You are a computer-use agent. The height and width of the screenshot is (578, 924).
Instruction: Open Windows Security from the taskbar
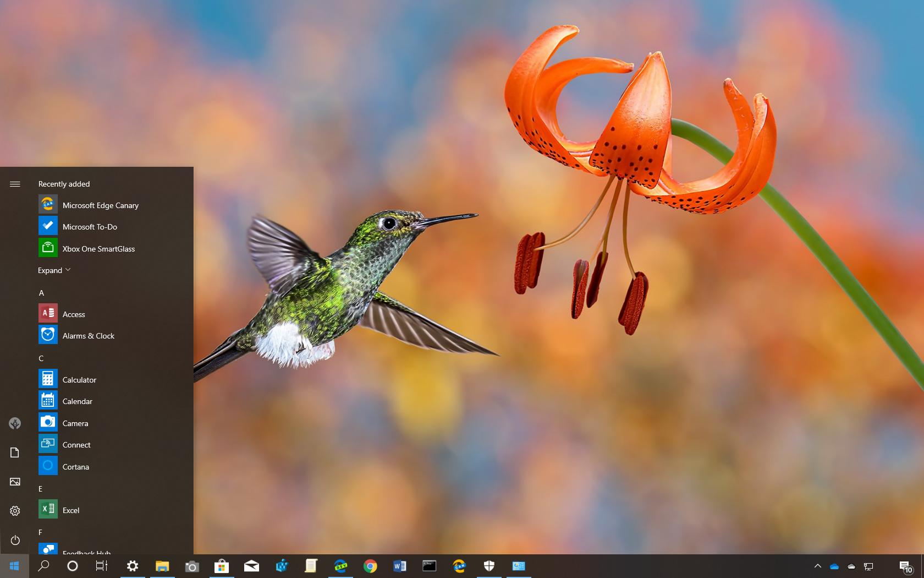click(x=489, y=566)
